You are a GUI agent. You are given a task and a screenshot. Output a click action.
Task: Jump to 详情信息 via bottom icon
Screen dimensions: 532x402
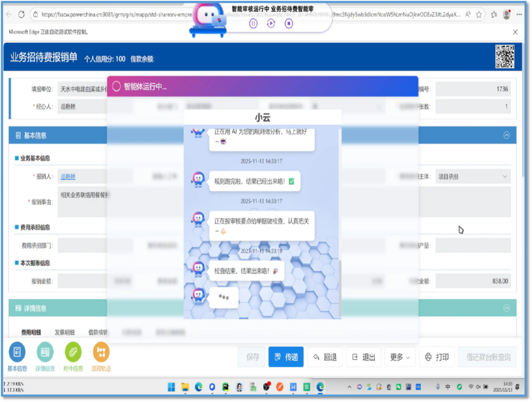click(x=45, y=357)
